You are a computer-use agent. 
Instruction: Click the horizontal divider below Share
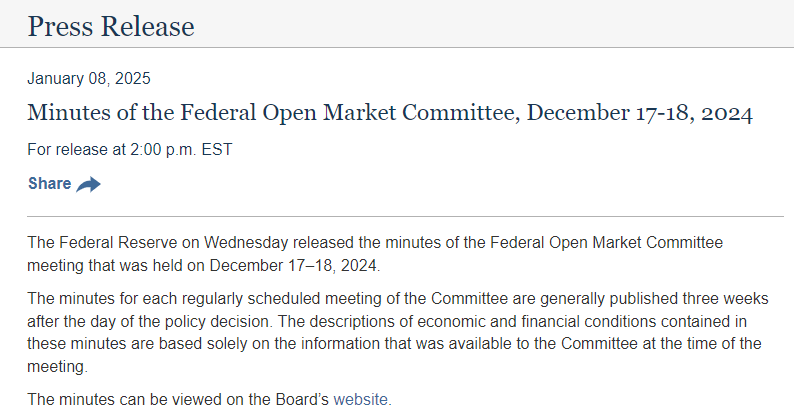[x=405, y=216]
